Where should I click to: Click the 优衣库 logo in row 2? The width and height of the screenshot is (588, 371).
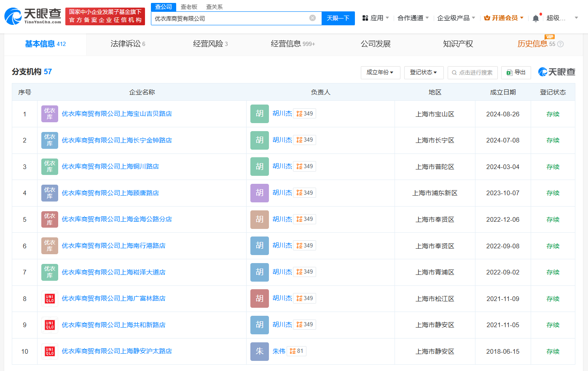click(50, 140)
